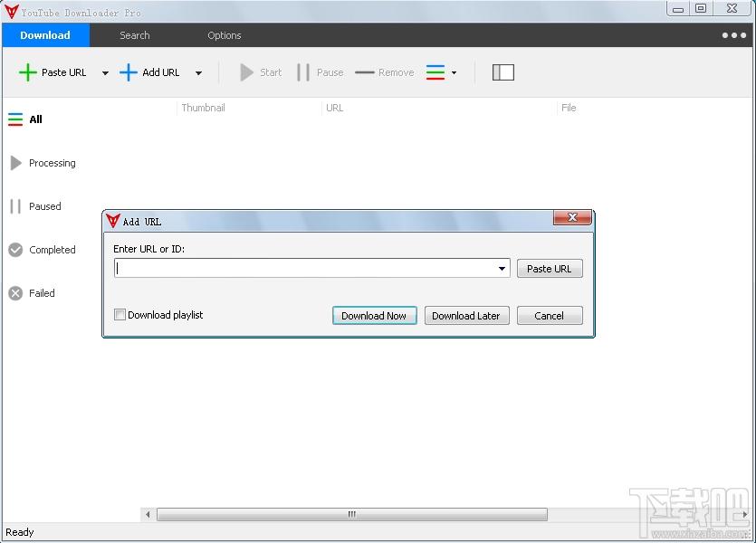This screenshot has height=543, width=756.
Task: Cancel the Add URL dialog
Action: point(550,316)
